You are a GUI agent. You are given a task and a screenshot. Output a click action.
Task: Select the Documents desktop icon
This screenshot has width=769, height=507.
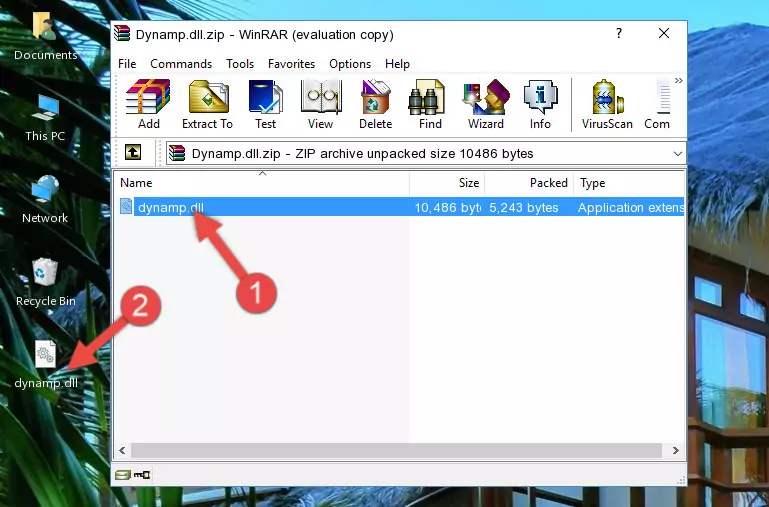pyautogui.click(x=45, y=37)
